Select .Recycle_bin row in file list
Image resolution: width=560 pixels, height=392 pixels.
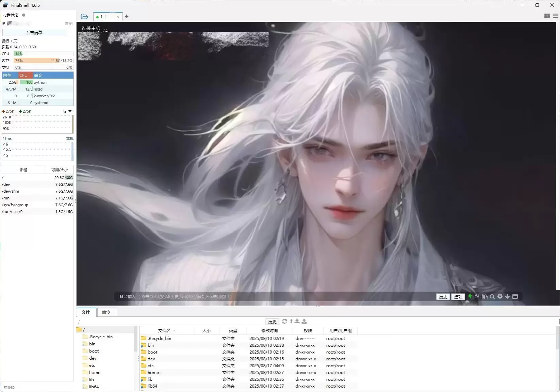[x=248, y=338]
